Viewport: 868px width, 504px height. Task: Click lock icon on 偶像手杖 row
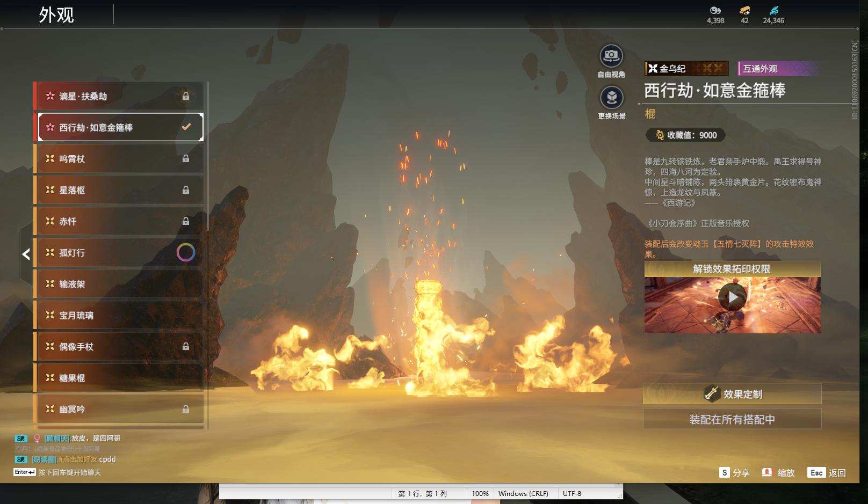tap(186, 346)
